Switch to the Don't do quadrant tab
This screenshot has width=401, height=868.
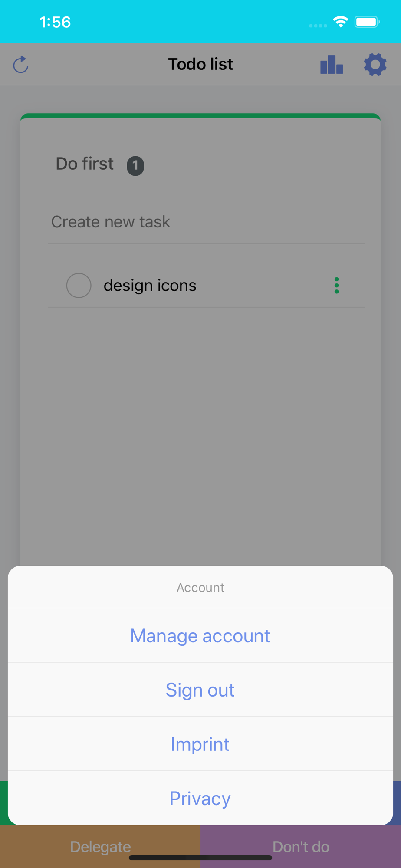pyautogui.click(x=301, y=846)
